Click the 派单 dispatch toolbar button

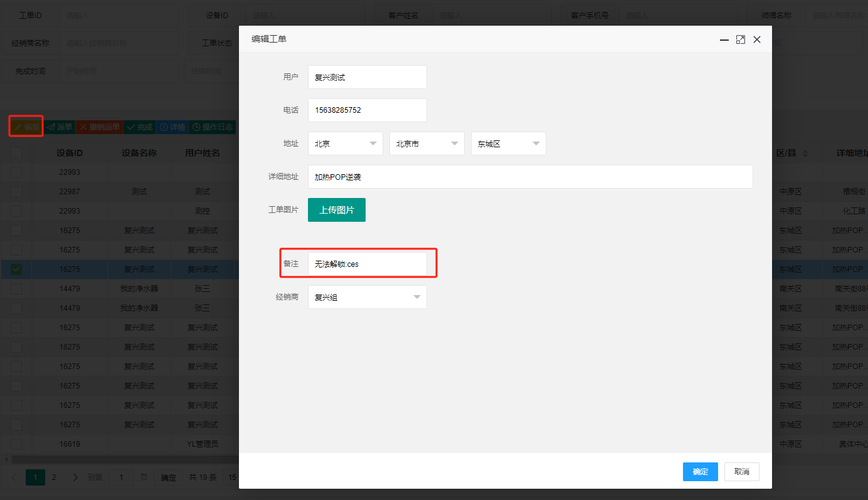(x=60, y=127)
